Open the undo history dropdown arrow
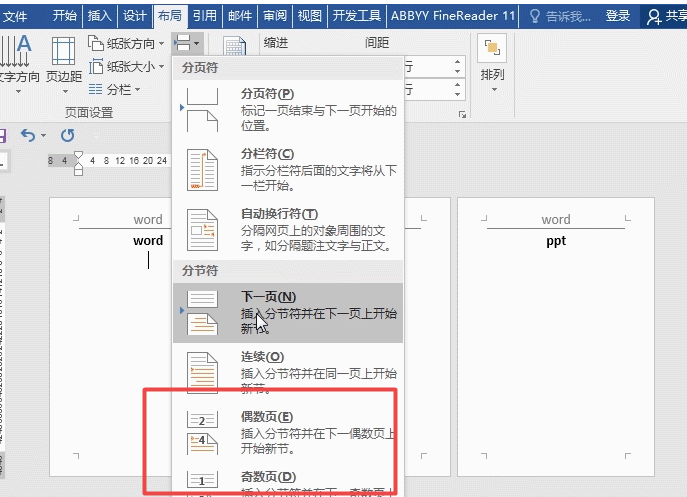The image size is (687, 497). pyautogui.click(x=43, y=135)
